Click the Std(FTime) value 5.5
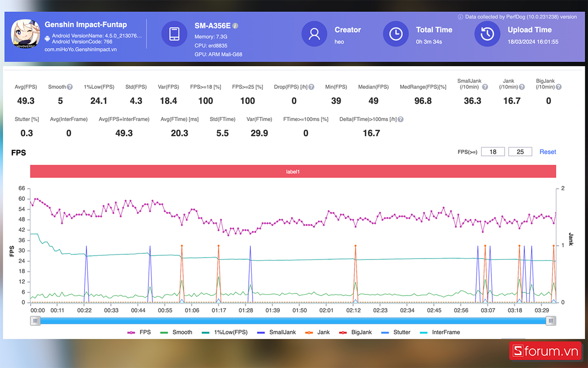 (222, 133)
